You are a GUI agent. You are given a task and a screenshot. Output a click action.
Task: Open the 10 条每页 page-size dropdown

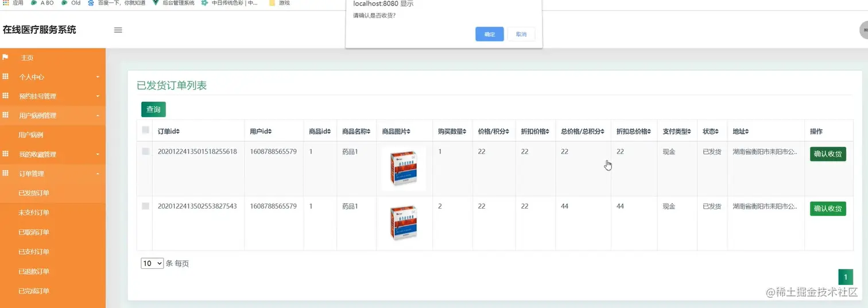pyautogui.click(x=152, y=263)
